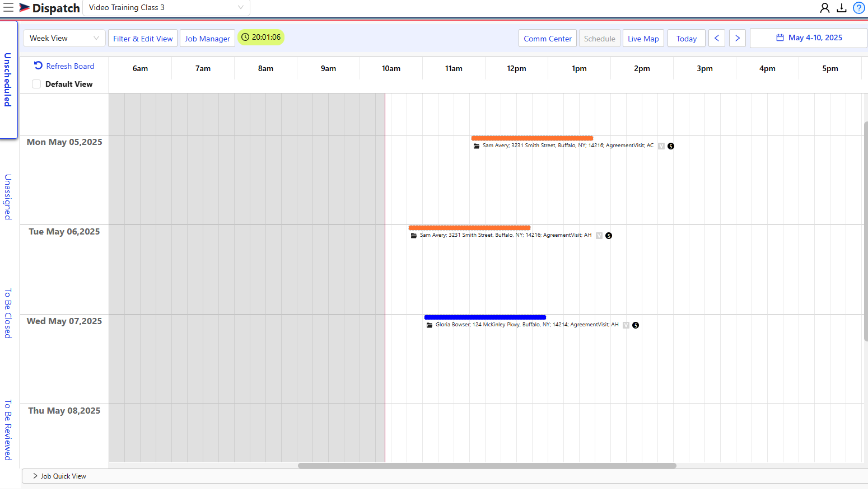The height and width of the screenshot is (492, 868).
Task: Click the Mon May 05,2025 row label
Action: click(x=64, y=142)
